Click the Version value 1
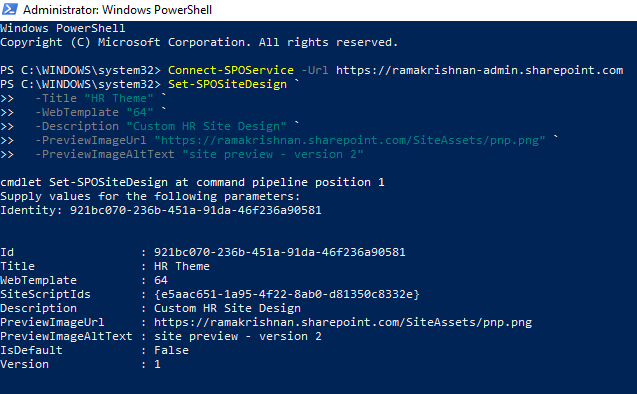 [157, 364]
